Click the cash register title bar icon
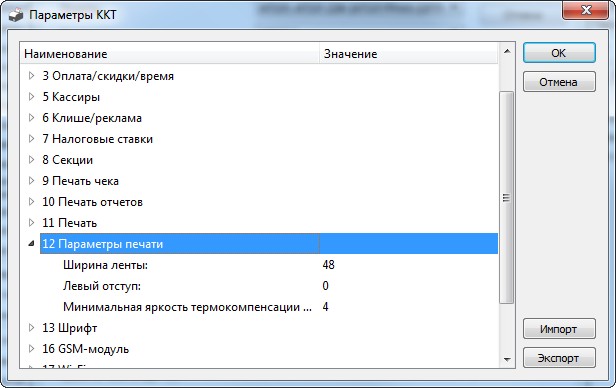The image size is (616, 388). (x=16, y=15)
